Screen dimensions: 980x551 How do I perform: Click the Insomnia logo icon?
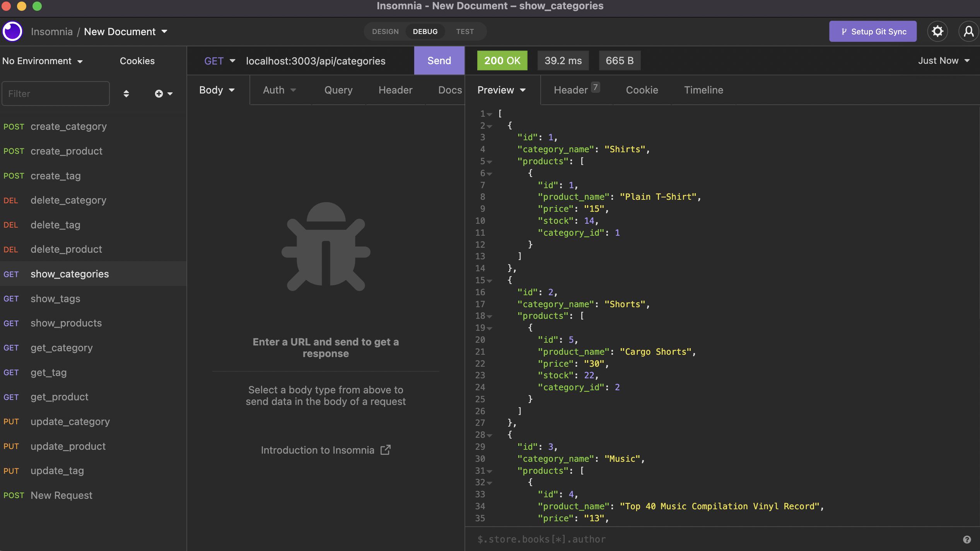click(12, 31)
